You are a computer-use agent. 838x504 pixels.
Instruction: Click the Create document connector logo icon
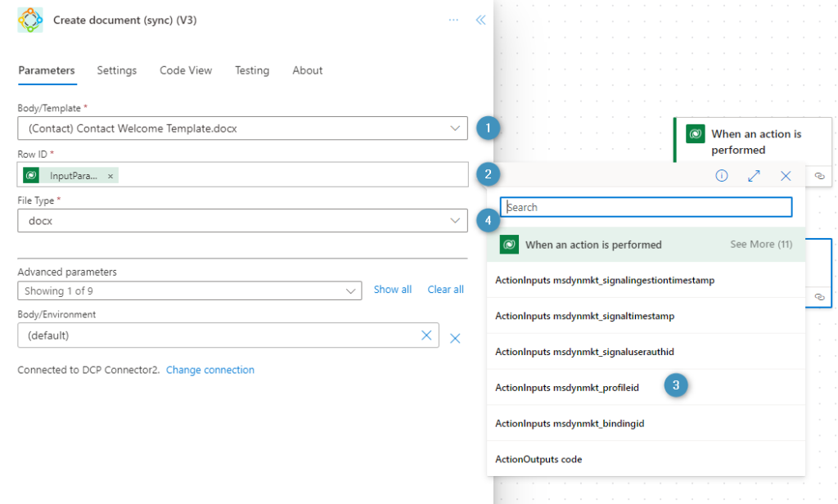coord(30,20)
